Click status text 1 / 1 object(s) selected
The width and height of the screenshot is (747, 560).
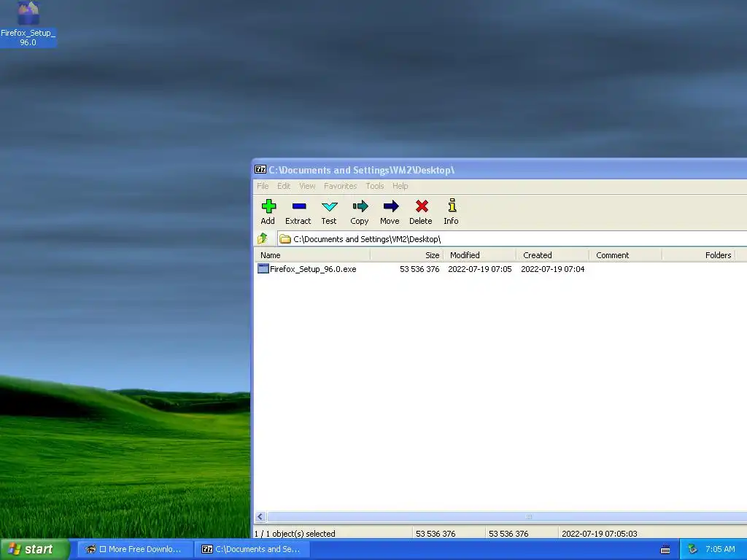coord(295,534)
